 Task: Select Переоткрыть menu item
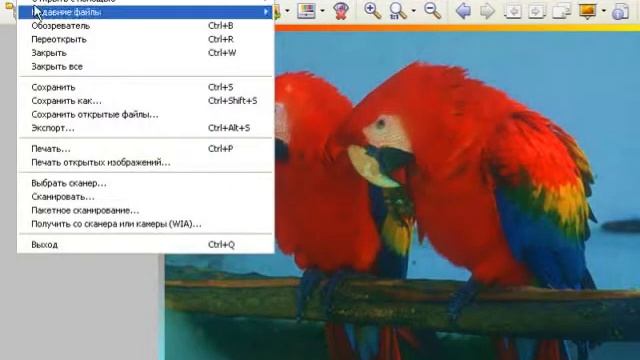(146, 39)
